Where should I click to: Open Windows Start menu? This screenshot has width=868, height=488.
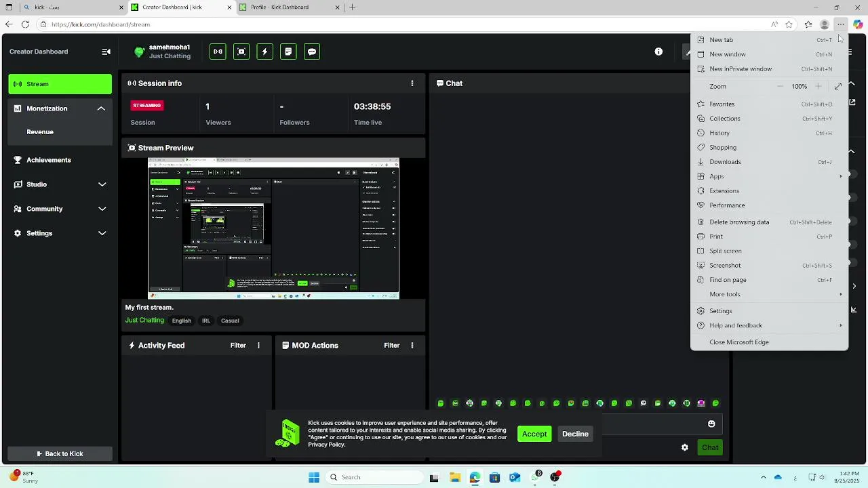click(314, 477)
